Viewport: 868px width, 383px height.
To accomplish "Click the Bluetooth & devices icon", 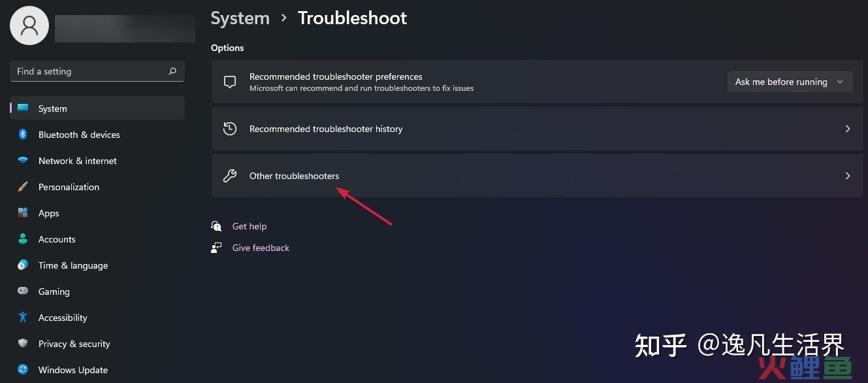I will tap(23, 135).
